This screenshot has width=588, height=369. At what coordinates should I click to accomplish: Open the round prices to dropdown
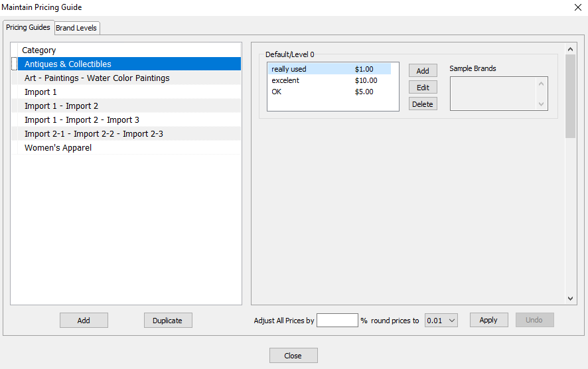[441, 321]
